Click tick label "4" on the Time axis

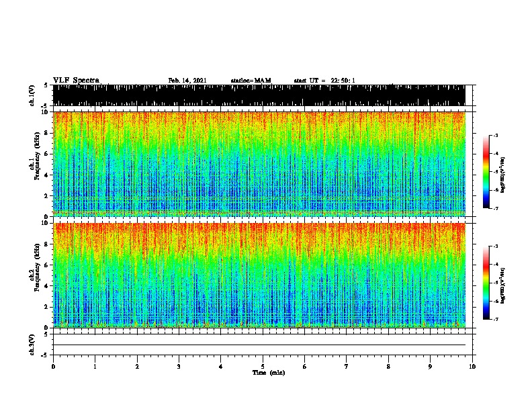click(x=221, y=367)
